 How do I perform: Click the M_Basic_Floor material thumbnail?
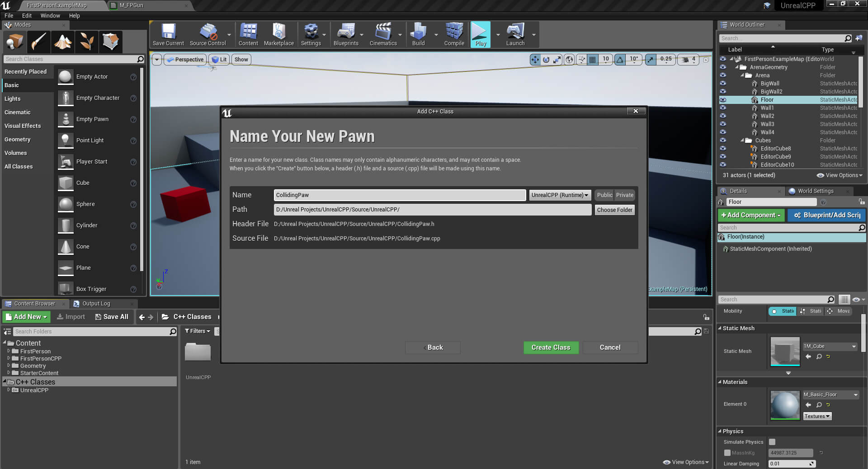click(x=785, y=405)
